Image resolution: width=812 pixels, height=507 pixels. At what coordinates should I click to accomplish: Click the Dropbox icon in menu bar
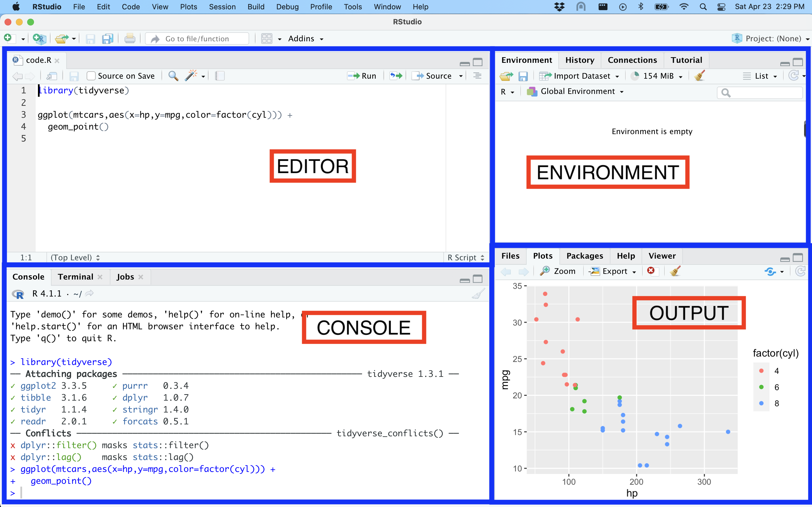[559, 7]
